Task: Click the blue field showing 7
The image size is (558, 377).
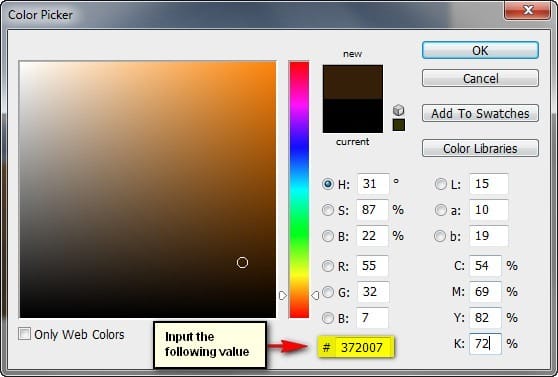Action: click(x=373, y=318)
